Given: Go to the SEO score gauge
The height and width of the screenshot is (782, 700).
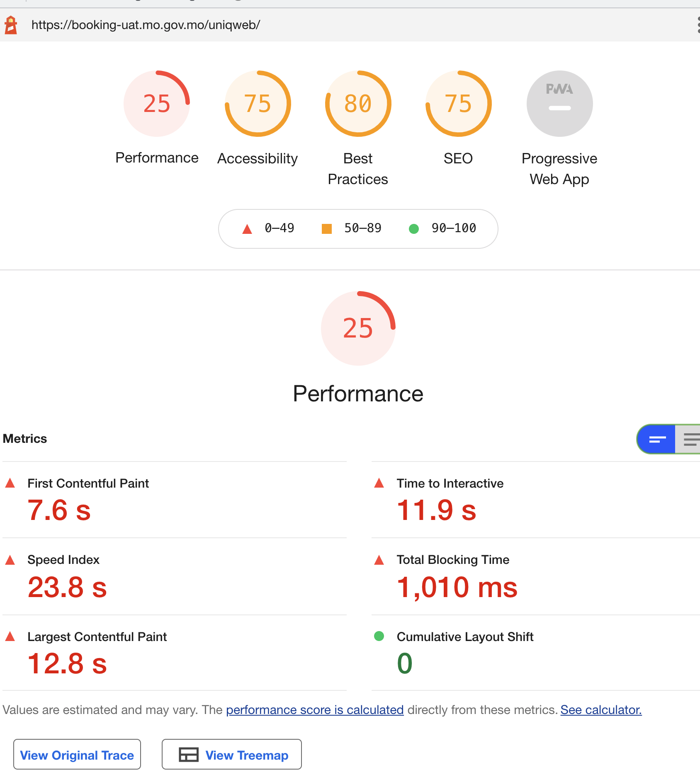Looking at the screenshot, I should [x=458, y=104].
